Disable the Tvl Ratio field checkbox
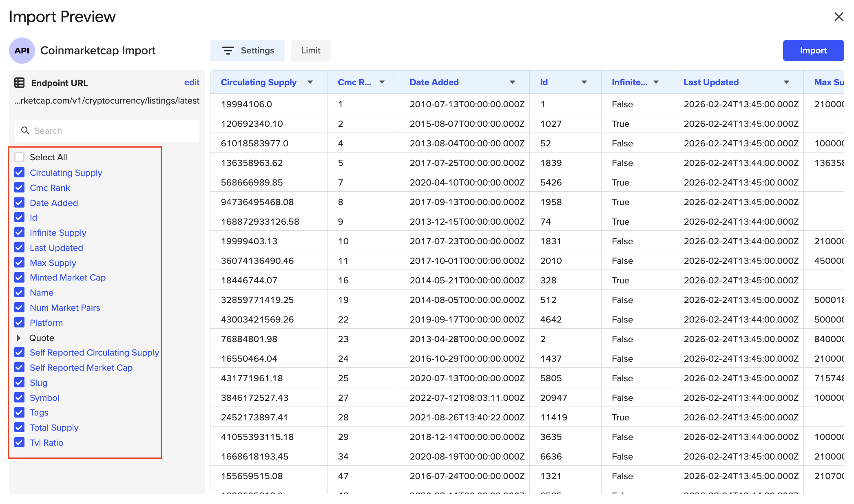This screenshot has height=504, width=854. pyautogui.click(x=19, y=442)
